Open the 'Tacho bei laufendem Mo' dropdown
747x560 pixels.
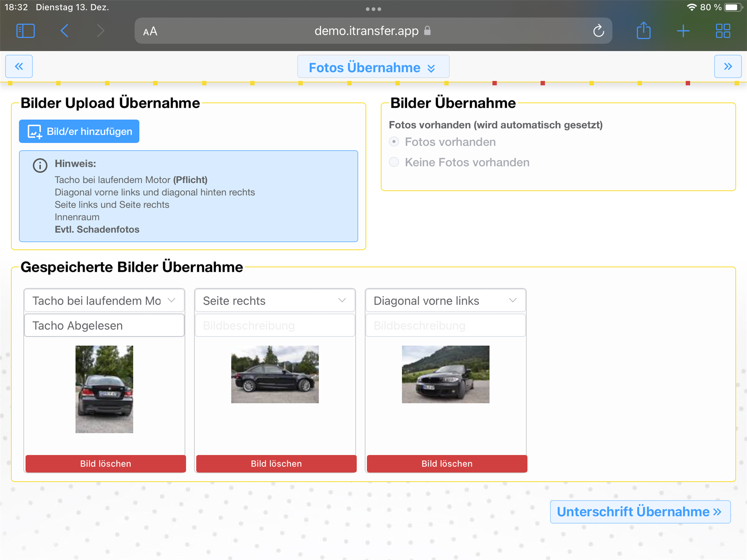pos(104,301)
